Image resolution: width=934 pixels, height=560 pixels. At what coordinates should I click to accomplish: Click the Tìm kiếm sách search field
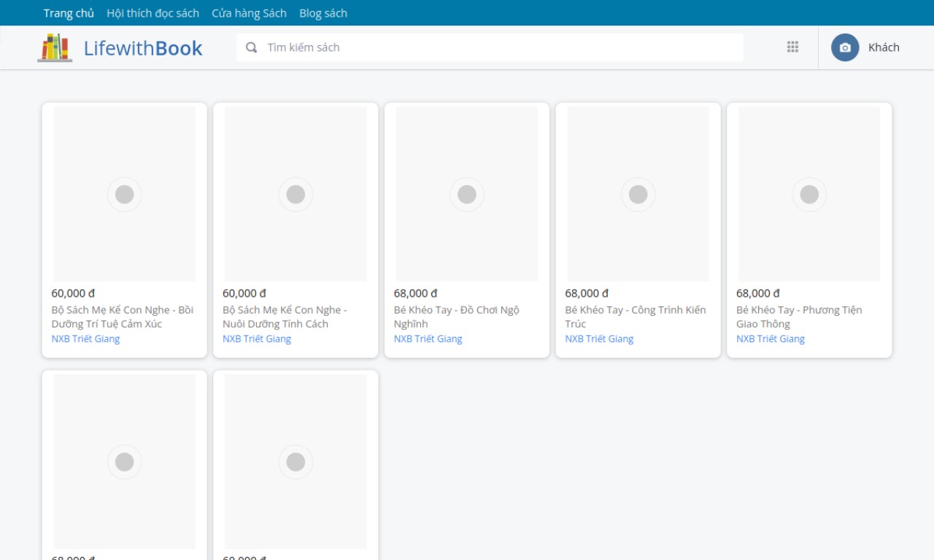click(490, 47)
